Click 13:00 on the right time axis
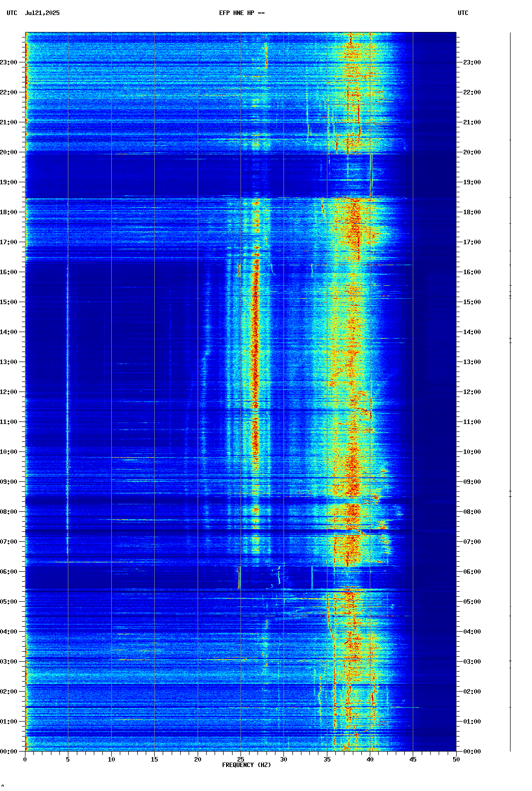 [x=472, y=362]
